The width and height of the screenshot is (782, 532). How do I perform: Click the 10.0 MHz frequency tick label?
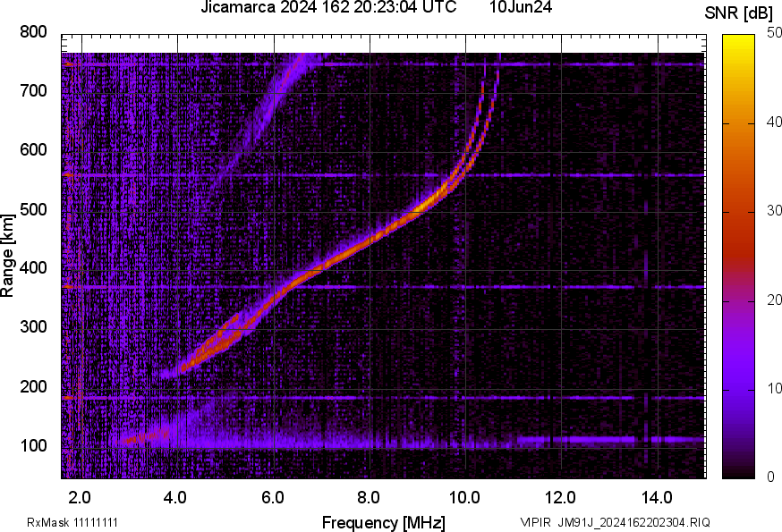pyautogui.click(x=464, y=497)
